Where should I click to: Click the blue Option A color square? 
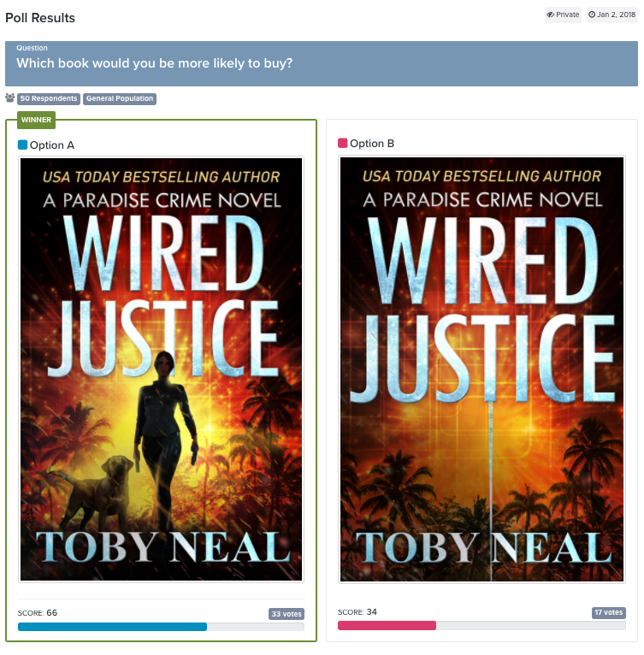pyautogui.click(x=22, y=145)
